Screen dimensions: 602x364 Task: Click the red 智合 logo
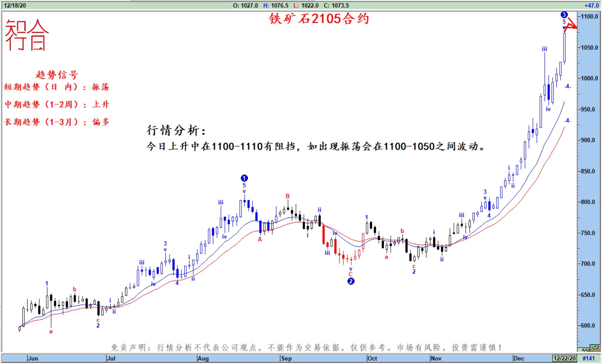coord(26,35)
